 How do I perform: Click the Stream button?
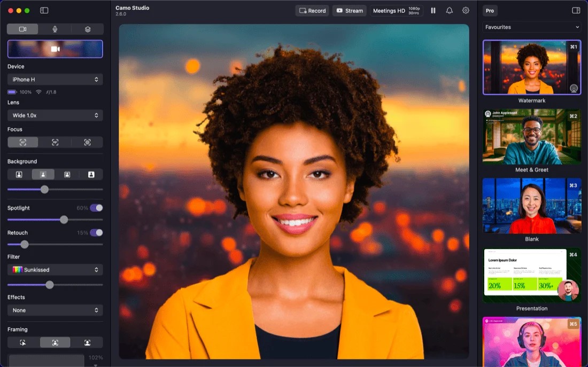(349, 10)
